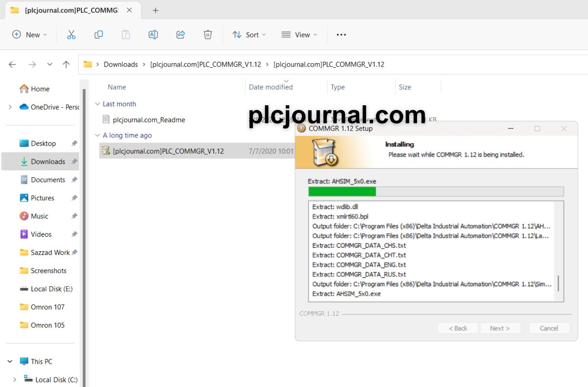
Task: Click last PLC_COMMGR_V1.12 breadcrumb segment
Action: (x=329, y=64)
